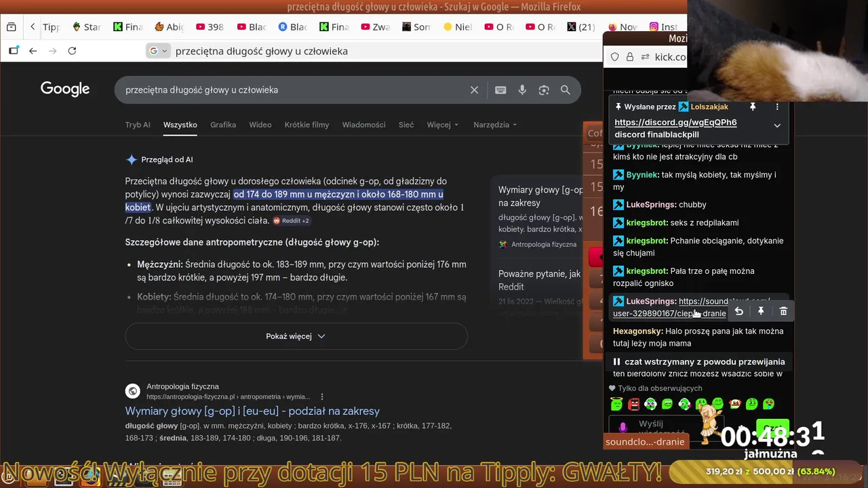Resume chat by clicking the paused chat banner
The image size is (868, 488).
coord(698,362)
